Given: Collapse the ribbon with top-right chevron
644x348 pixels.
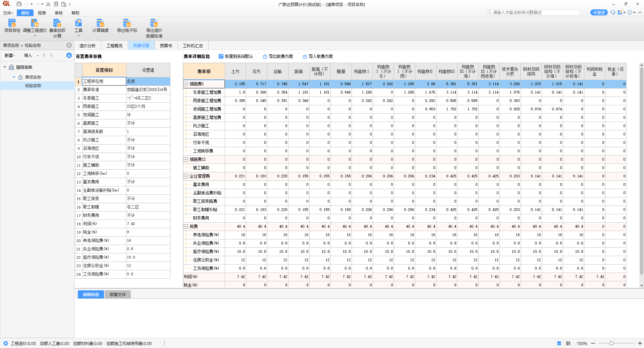Looking at the screenshot, I should [640, 12].
